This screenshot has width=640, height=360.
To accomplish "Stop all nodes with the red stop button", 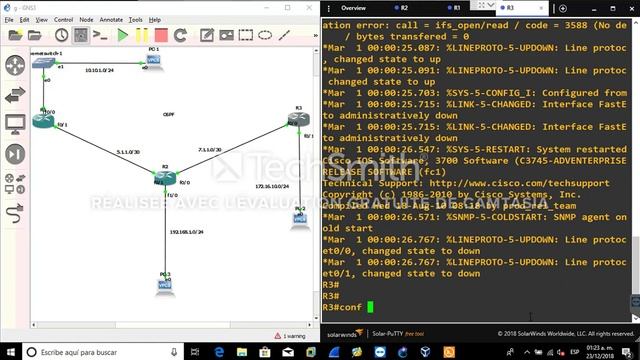I will pyautogui.click(x=161, y=35).
